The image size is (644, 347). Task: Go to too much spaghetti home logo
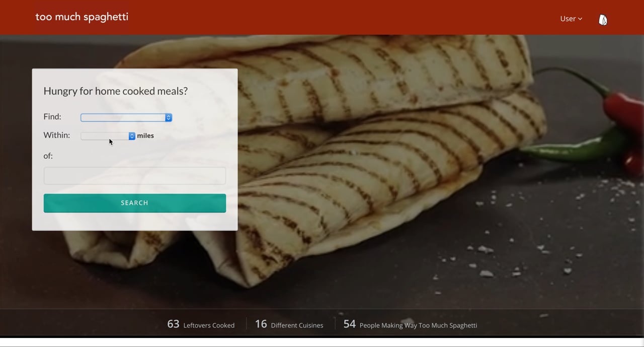82,17
